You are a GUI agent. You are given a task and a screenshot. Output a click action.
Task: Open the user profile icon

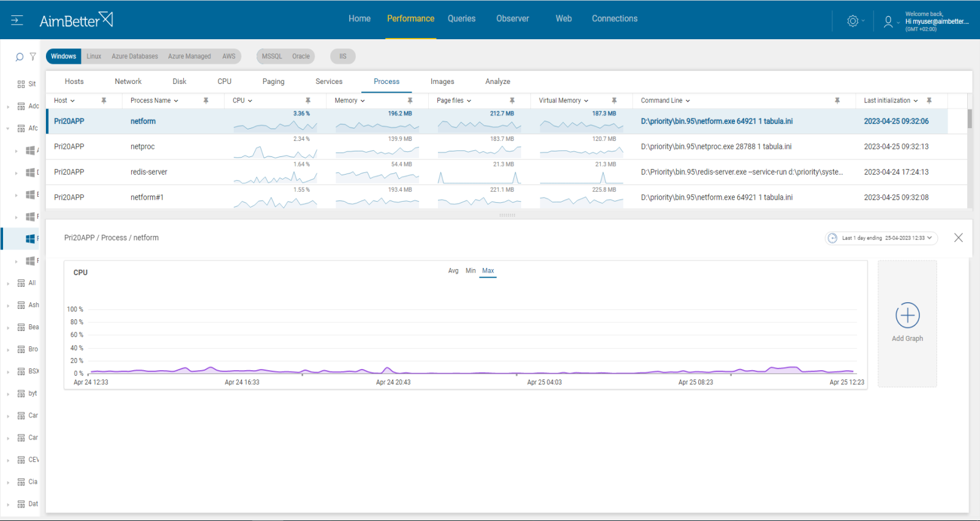tap(888, 22)
